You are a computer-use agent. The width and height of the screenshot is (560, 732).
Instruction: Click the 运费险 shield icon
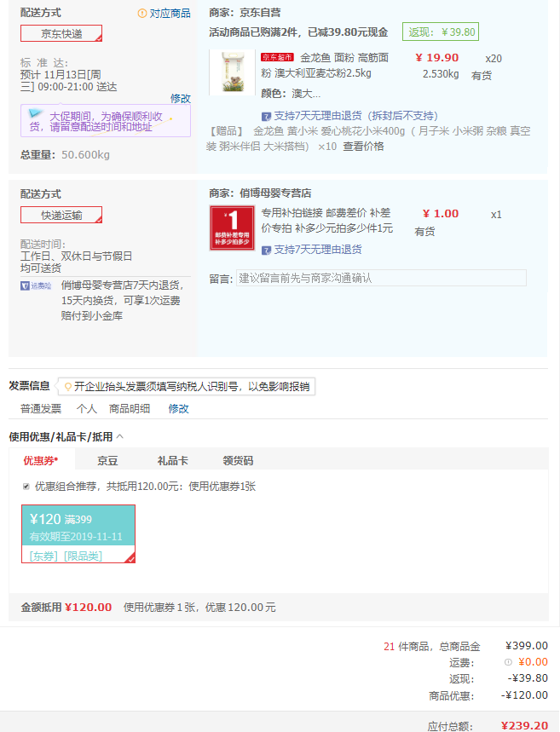(x=25, y=285)
